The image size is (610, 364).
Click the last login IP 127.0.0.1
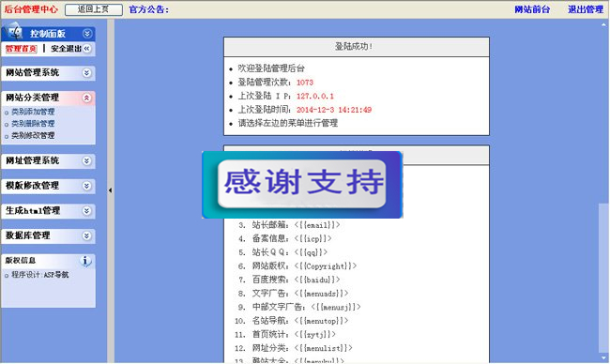point(315,96)
